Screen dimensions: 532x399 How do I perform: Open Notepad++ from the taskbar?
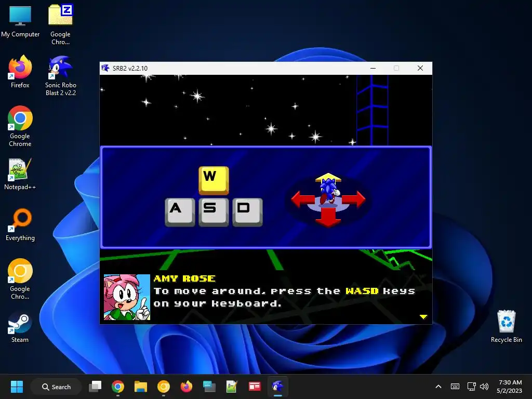click(x=232, y=387)
